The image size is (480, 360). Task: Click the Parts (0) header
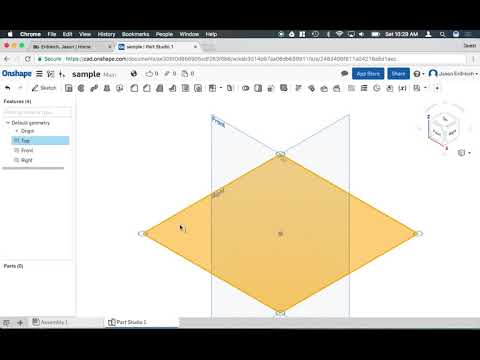13,266
